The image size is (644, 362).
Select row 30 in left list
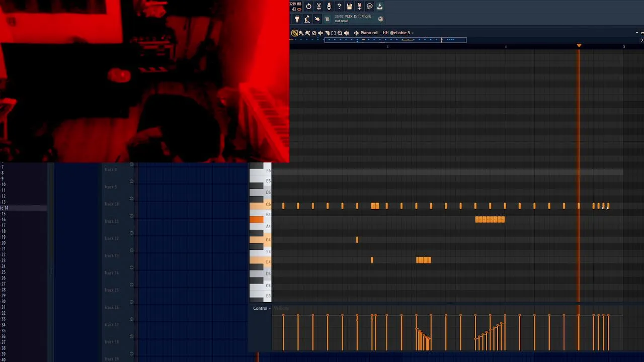(x=24, y=301)
